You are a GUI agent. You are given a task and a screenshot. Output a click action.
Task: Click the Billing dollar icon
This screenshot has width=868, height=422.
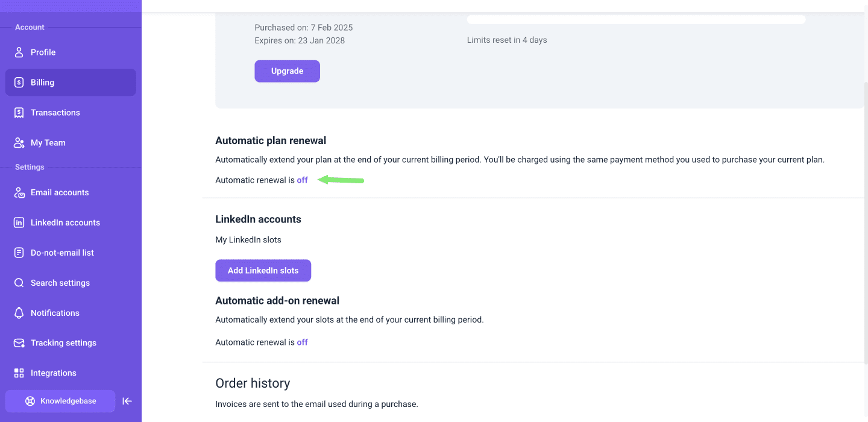pyautogui.click(x=19, y=83)
